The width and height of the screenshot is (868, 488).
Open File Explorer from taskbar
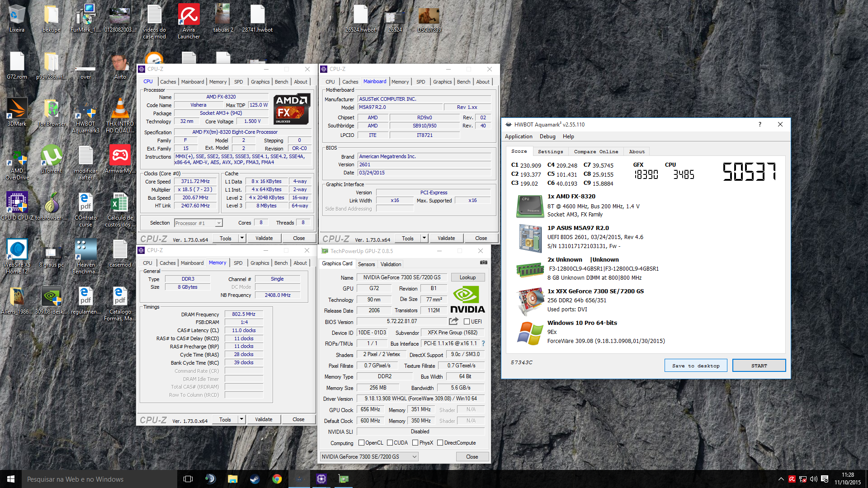pos(232,479)
